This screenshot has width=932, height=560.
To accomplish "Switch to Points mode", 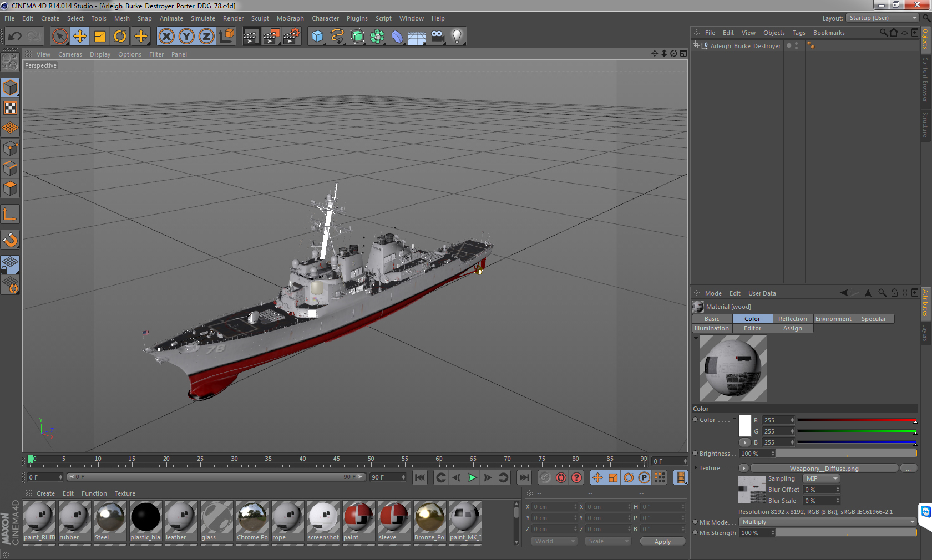I will [10, 148].
